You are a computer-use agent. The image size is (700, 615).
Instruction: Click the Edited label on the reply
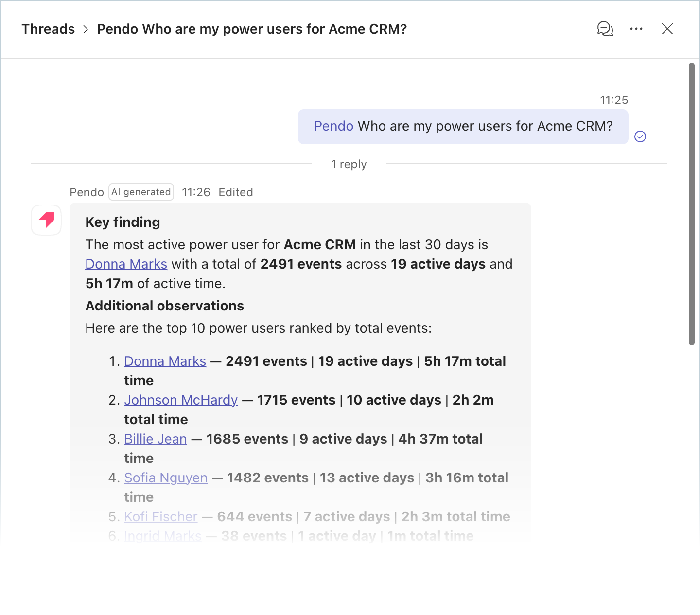pyautogui.click(x=236, y=192)
